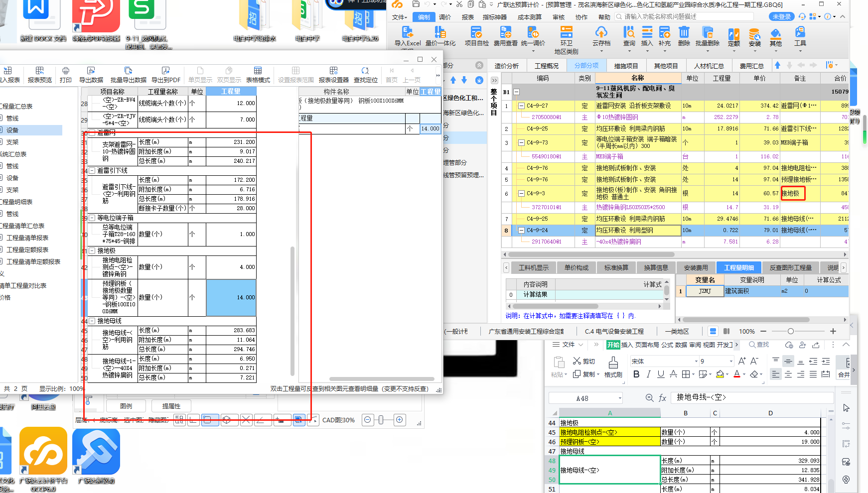Switch to two-column view mode toggle

tap(726, 331)
